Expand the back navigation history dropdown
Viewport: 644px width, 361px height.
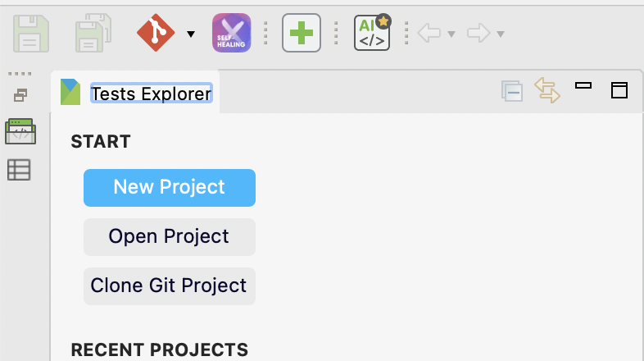coord(451,34)
